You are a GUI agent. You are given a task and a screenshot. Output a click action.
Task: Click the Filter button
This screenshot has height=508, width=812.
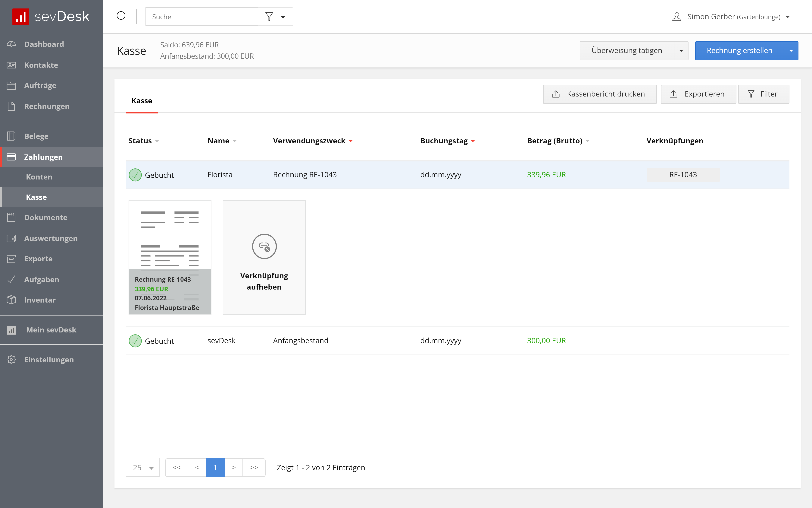(763, 94)
